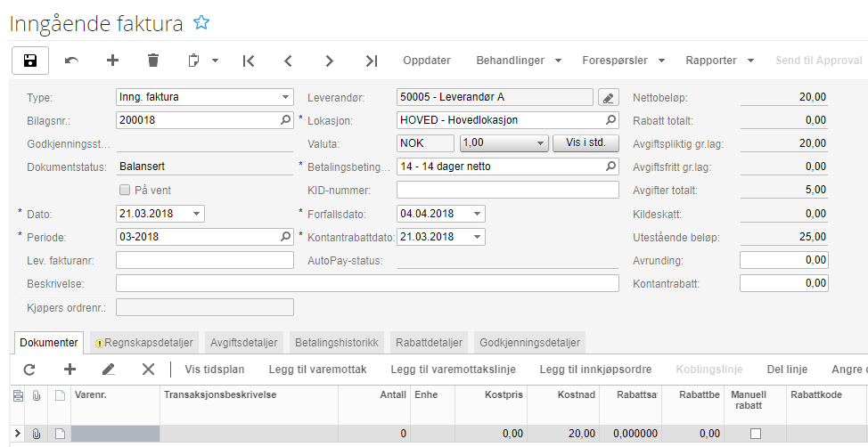
Task: Delete the invoice using the trash can icon
Action: pos(153,61)
